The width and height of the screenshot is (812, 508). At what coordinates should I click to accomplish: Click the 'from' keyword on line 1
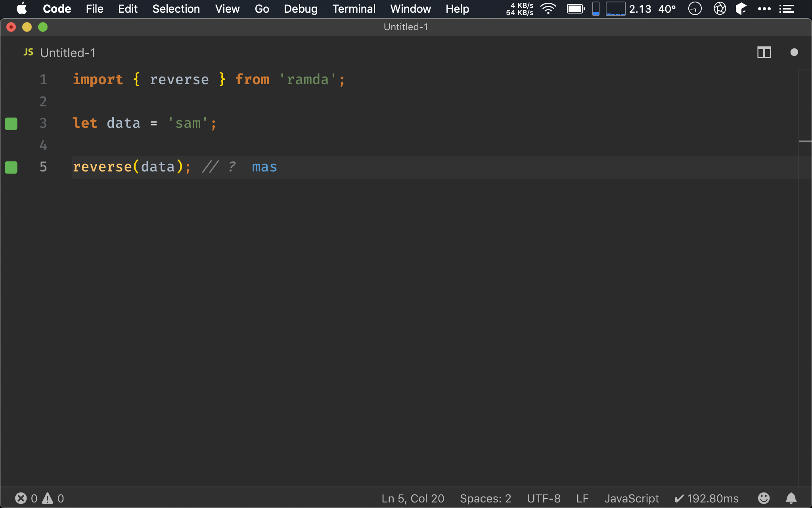pyautogui.click(x=252, y=80)
